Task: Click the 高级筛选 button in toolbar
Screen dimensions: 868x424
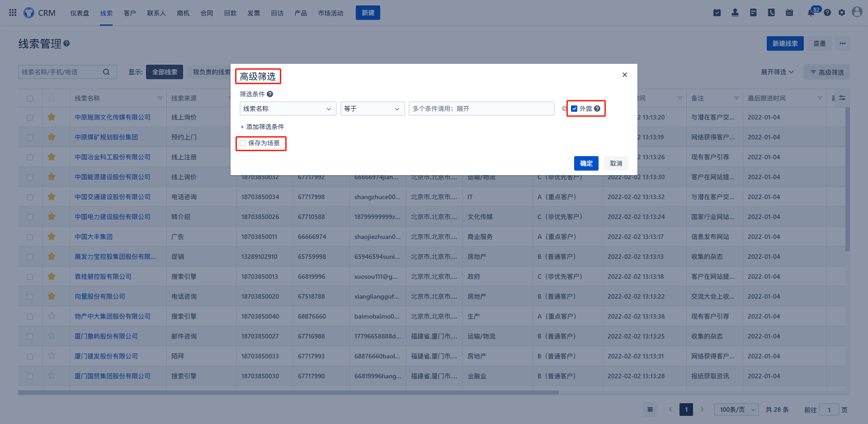Action: tap(827, 72)
